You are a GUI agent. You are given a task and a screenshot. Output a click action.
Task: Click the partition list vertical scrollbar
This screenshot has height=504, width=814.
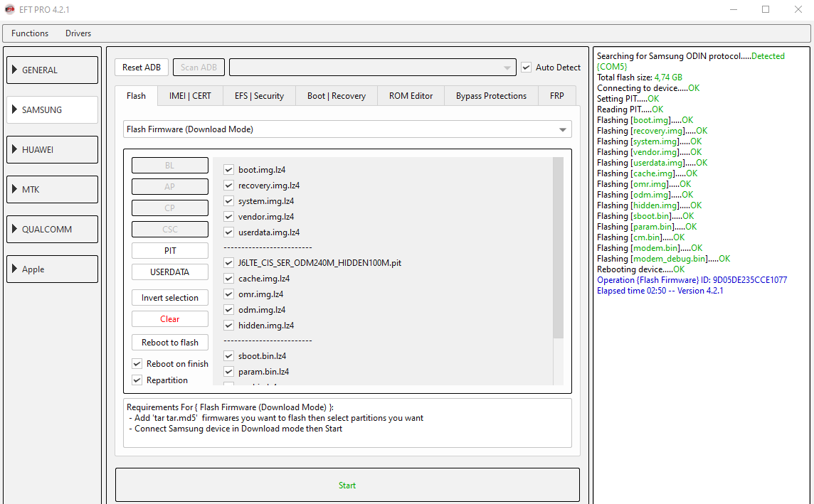pyautogui.click(x=558, y=248)
